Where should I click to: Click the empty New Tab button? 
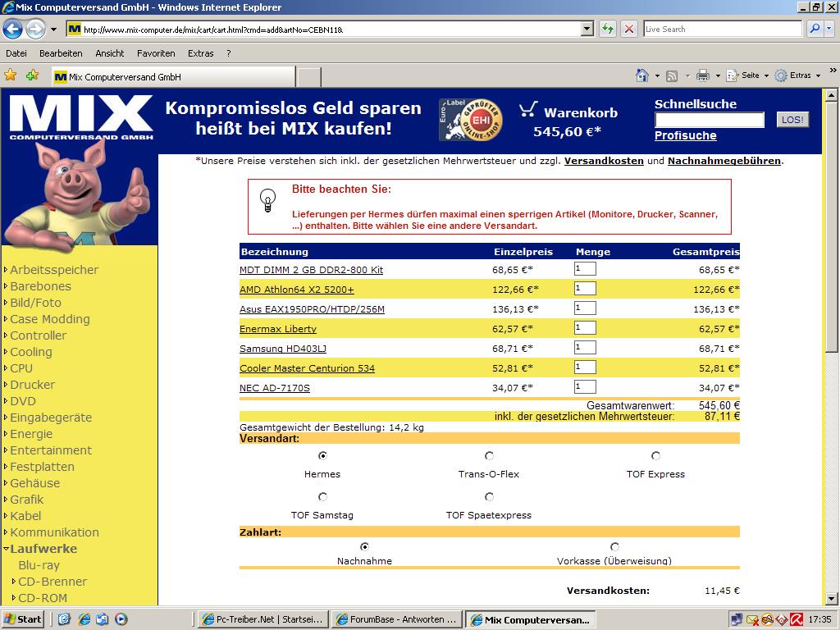coord(309,77)
